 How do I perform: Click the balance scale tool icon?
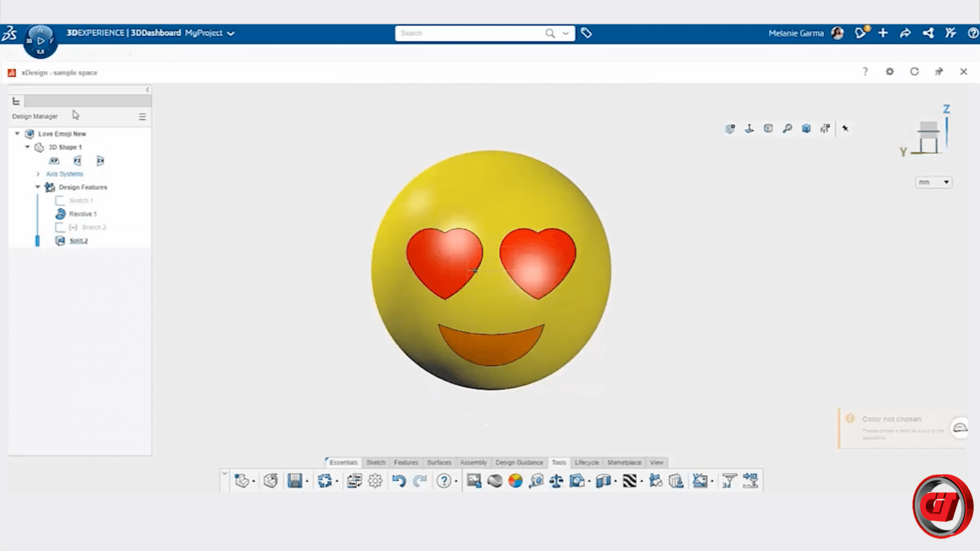[557, 481]
